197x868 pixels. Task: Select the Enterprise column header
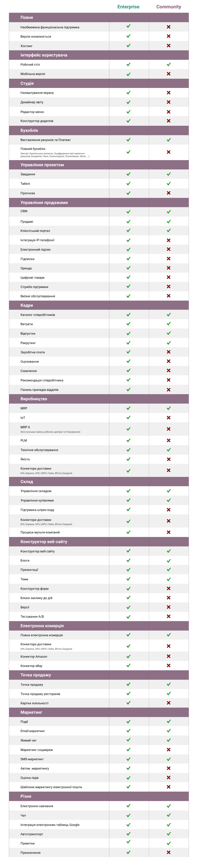[x=128, y=7]
